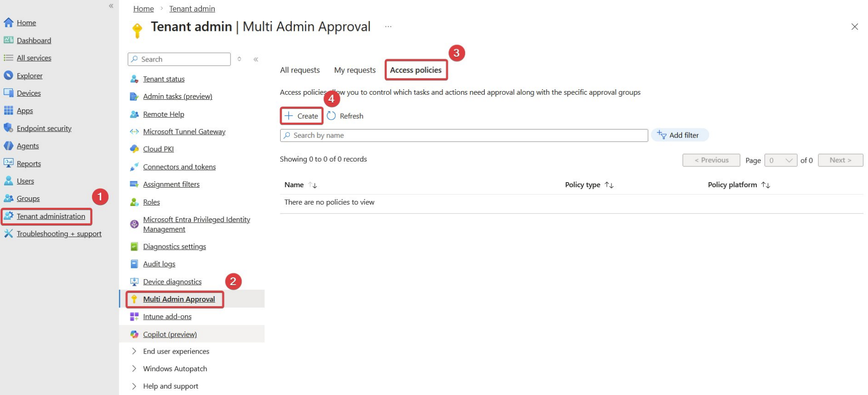868x395 pixels.
Task: Click the Devices monitor icon
Action: (x=8, y=93)
